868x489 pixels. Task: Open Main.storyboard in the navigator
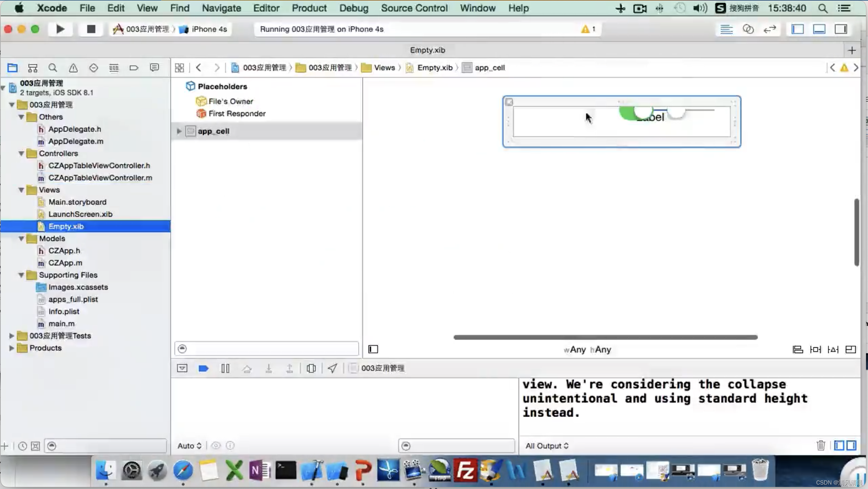pos(77,202)
